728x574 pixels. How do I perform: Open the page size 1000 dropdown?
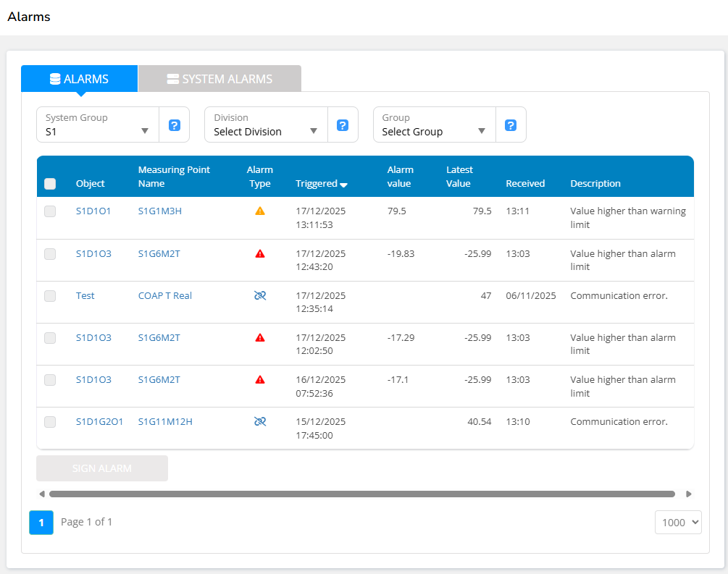(678, 522)
